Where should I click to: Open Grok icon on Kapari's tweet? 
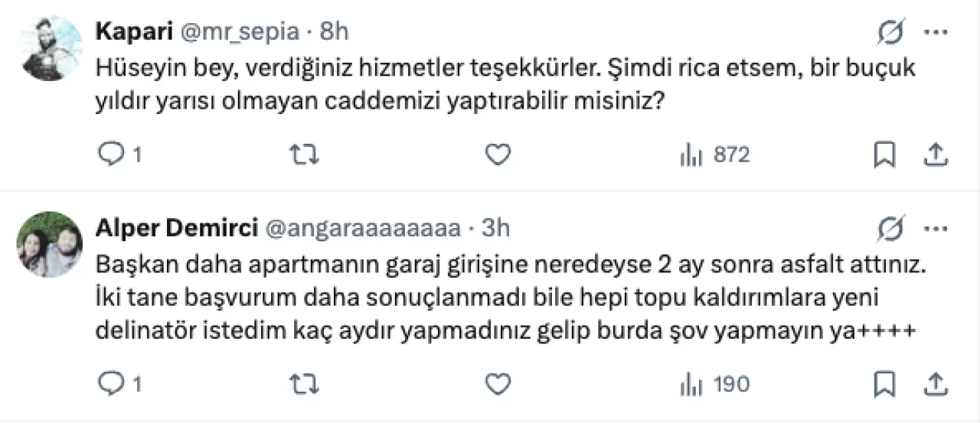(891, 32)
